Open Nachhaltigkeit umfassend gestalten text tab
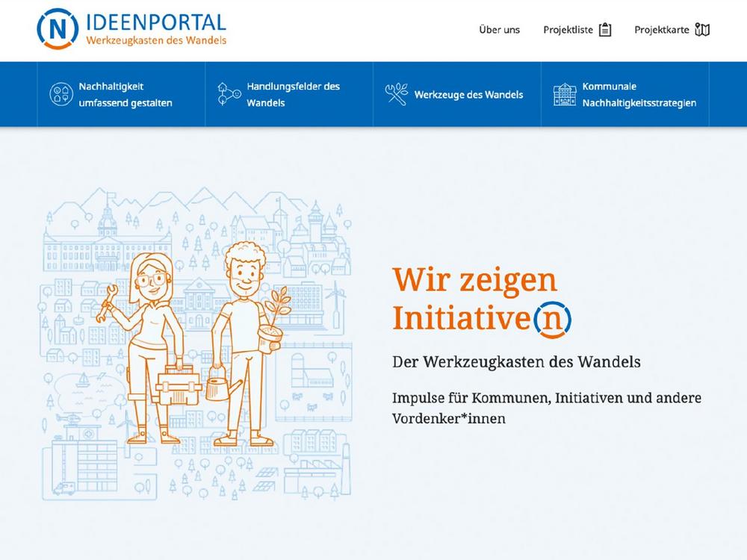 click(x=125, y=94)
